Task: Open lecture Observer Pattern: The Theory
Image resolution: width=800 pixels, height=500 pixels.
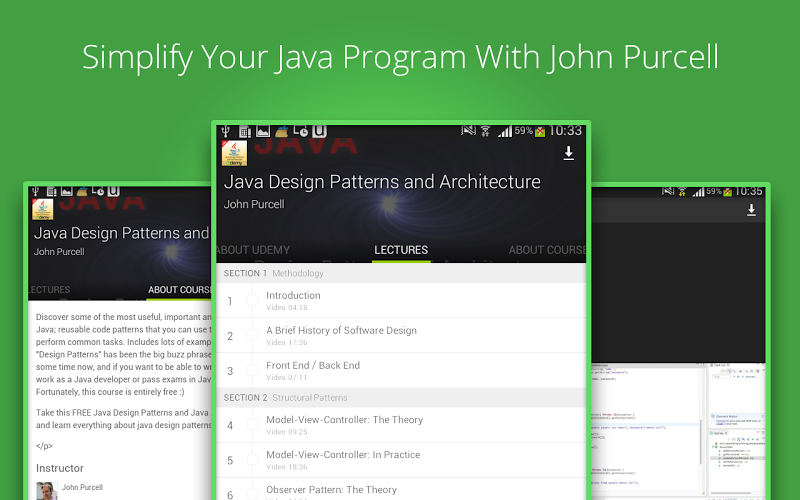Action: point(401,489)
